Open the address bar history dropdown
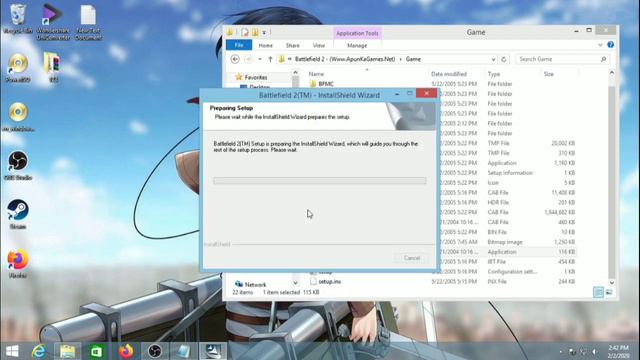 point(493,59)
